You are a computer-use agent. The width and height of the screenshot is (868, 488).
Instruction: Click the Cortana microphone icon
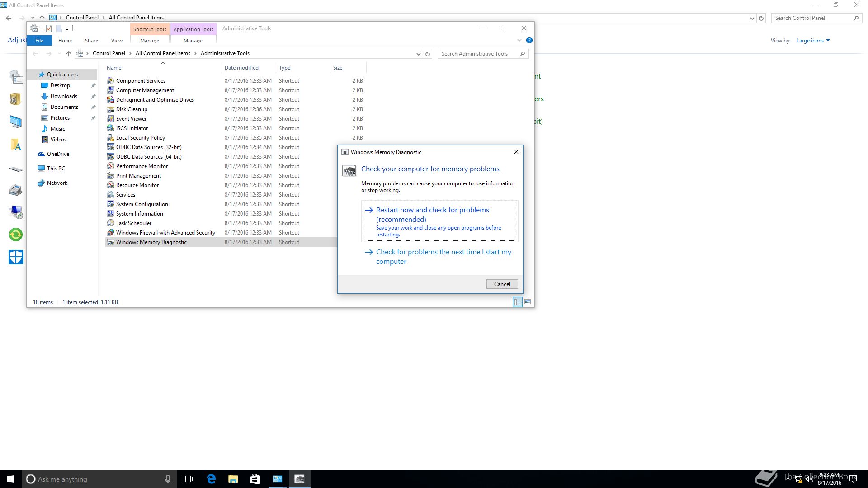pos(168,479)
